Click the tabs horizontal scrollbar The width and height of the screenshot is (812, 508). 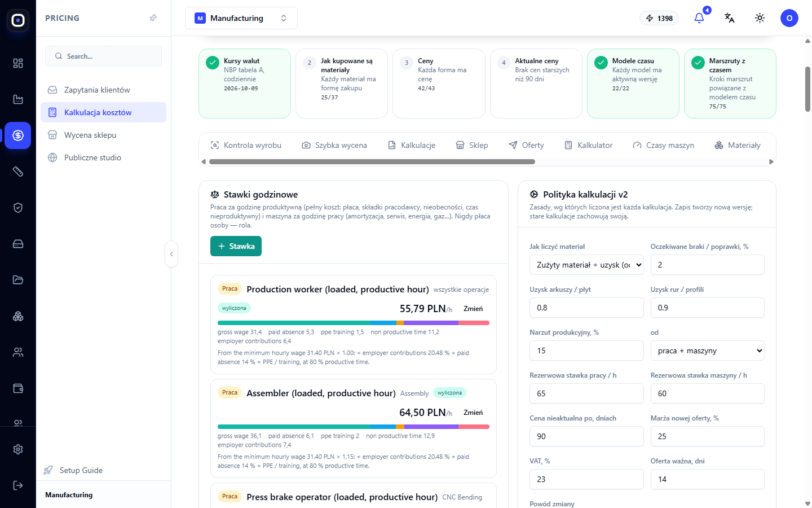pos(372,161)
